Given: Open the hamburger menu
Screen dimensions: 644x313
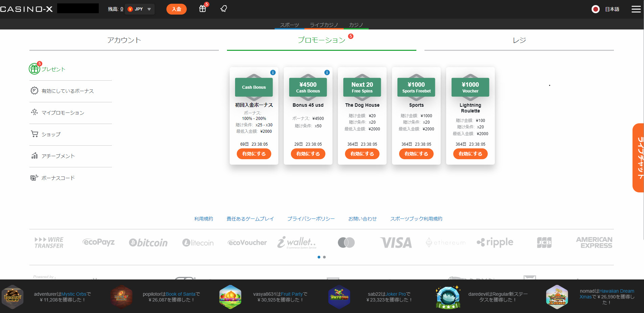Looking at the screenshot, I should 636,9.
